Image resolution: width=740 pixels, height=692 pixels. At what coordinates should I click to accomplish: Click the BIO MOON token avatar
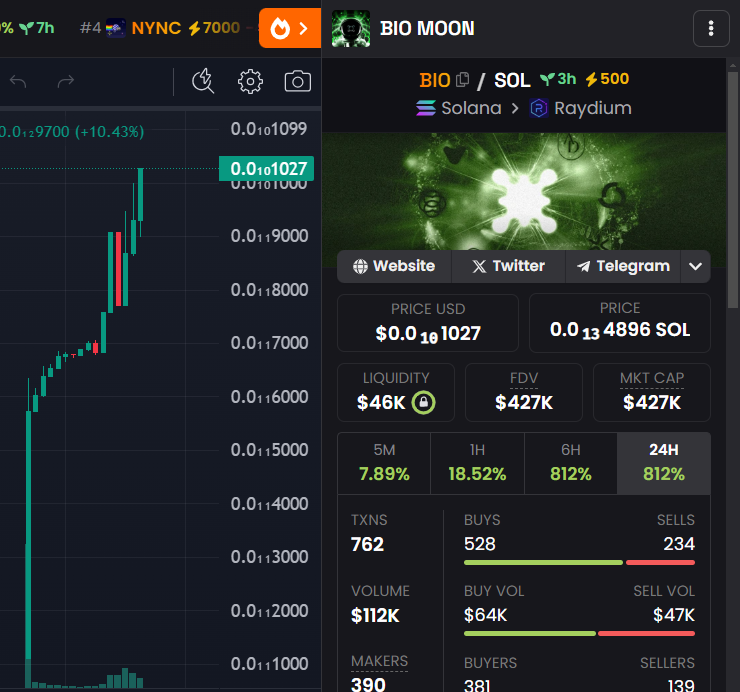point(351,28)
